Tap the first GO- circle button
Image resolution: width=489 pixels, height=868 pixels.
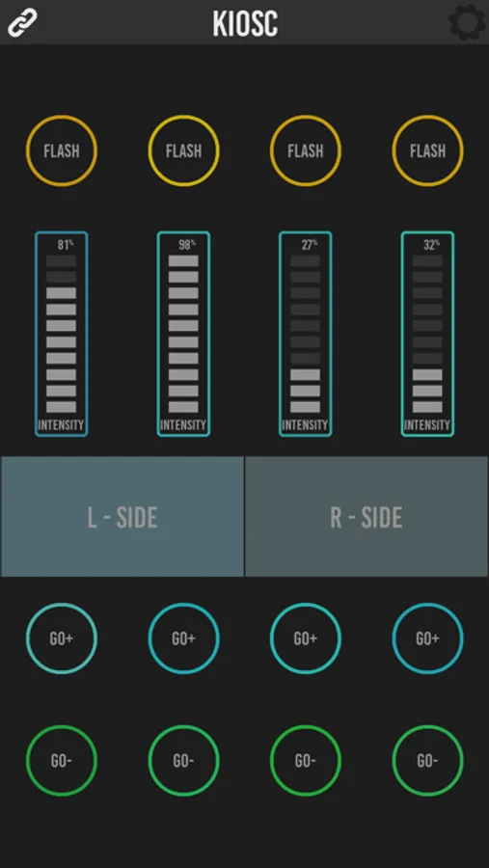[62, 761]
